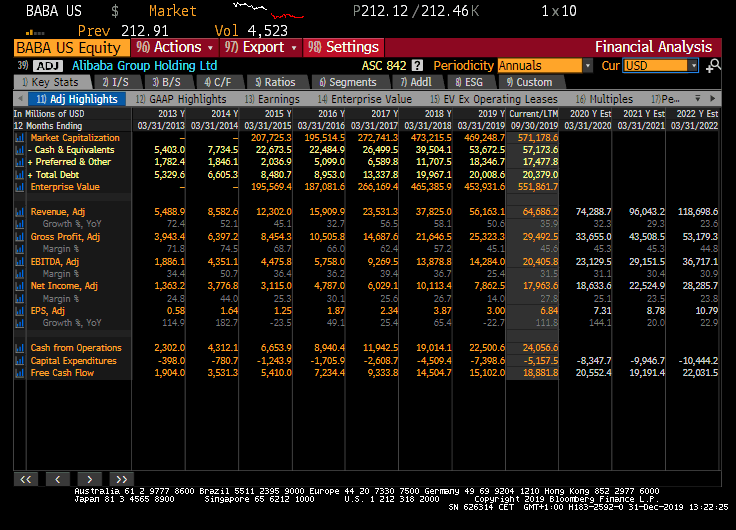This screenshot has width=736, height=530.
Task: Open Settings from red toolbar
Action: (x=344, y=47)
